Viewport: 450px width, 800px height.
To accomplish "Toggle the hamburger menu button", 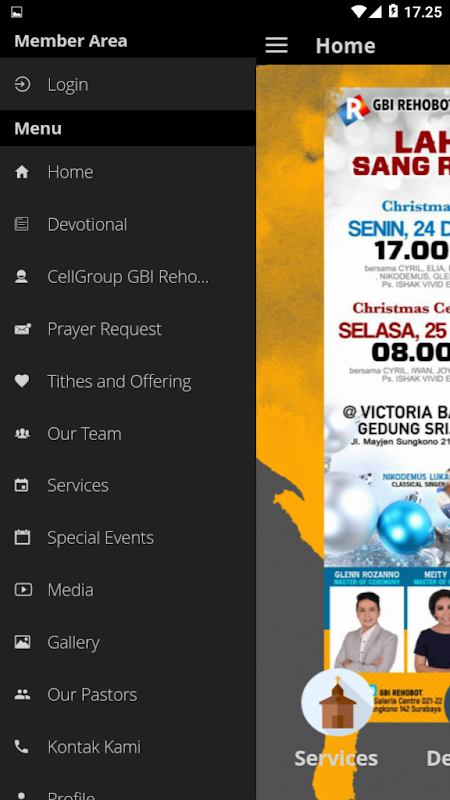I will point(277,45).
